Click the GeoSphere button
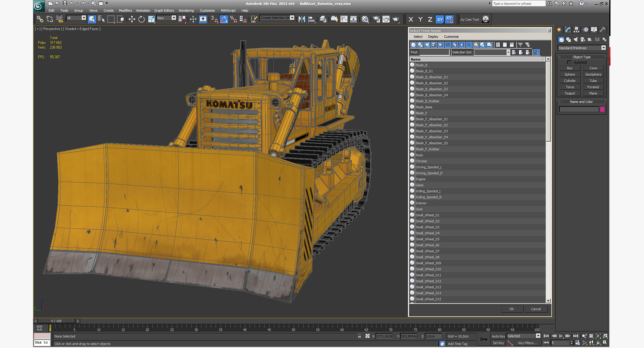 [x=593, y=74]
